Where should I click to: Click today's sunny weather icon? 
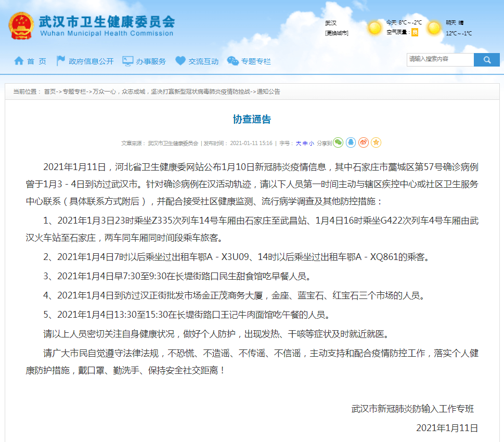click(x=374, y=28)
